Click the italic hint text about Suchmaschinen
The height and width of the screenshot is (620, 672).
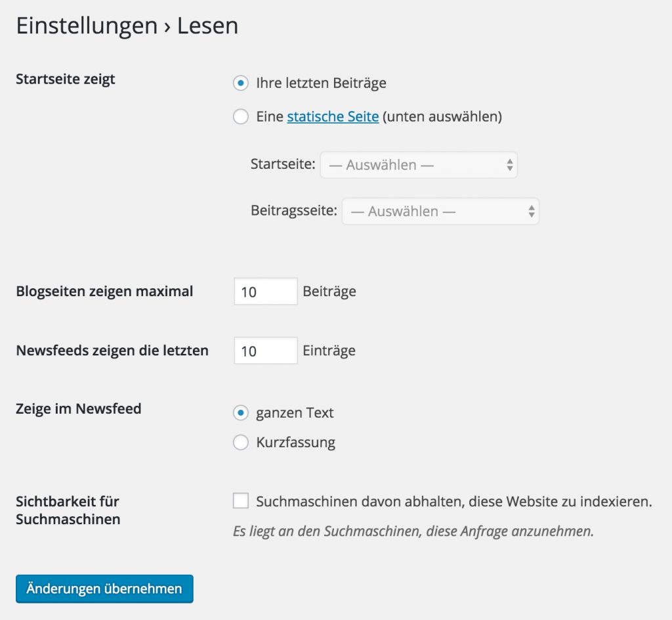point(413,533)
